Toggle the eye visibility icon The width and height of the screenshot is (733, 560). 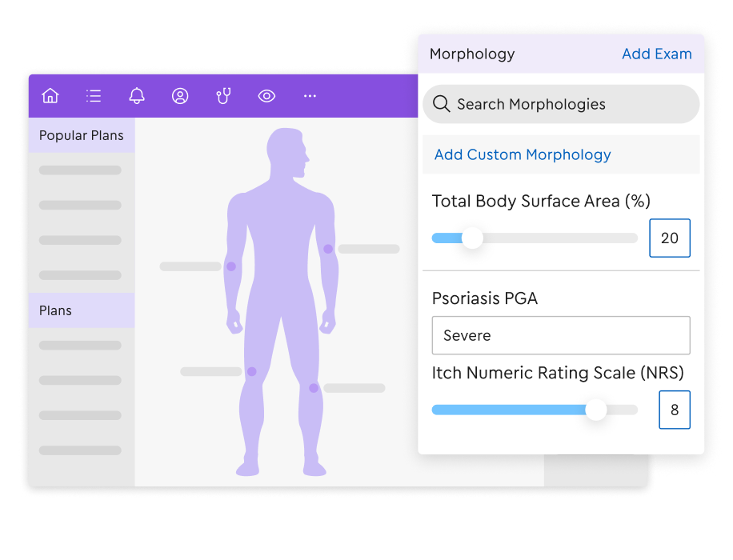click(266, 96)
